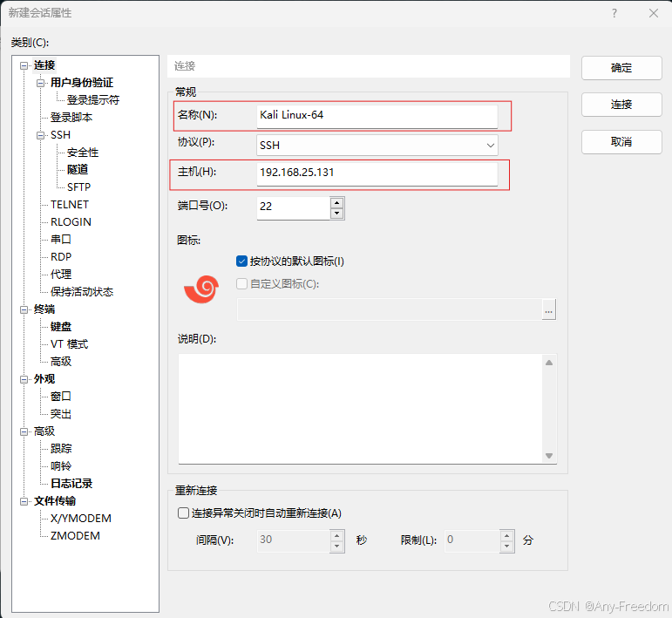
Task: Select 窗口 under 外观
Action: click(61, 397)
